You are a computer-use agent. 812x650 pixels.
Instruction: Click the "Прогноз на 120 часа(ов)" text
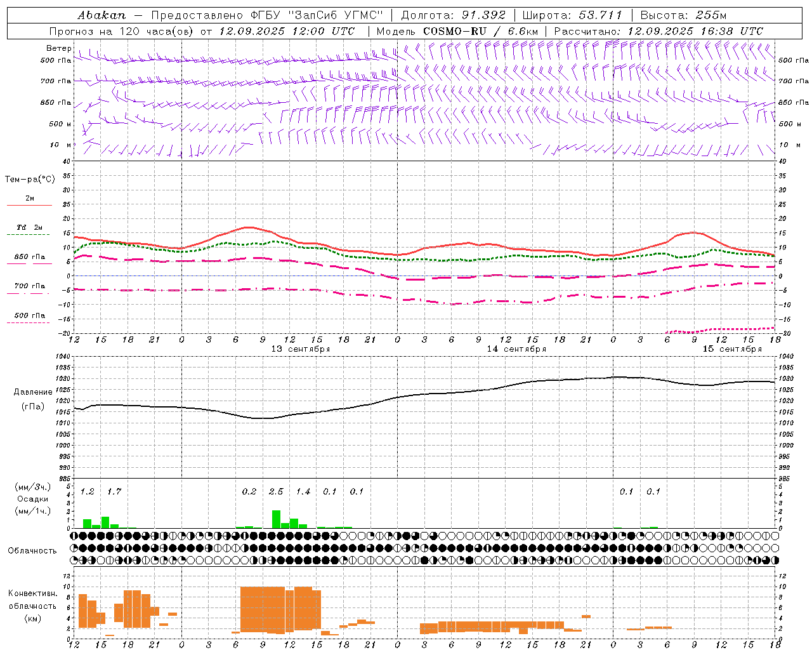click(122, 30)
